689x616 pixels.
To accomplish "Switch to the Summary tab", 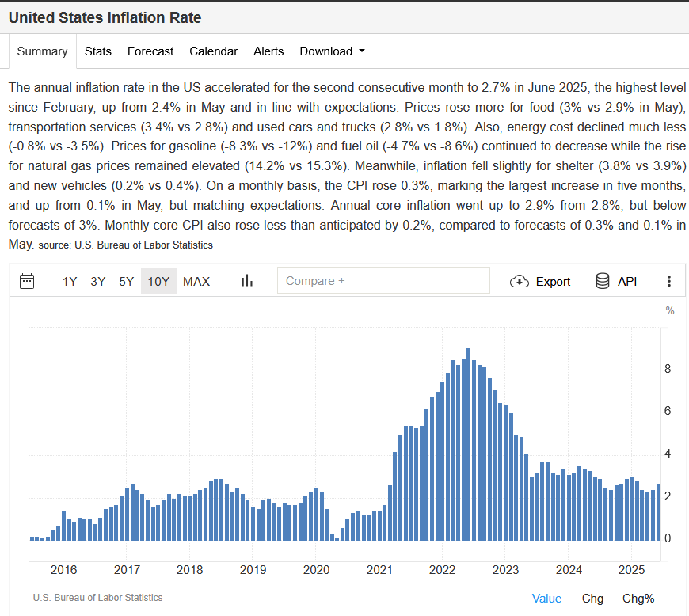I will 43,51.
